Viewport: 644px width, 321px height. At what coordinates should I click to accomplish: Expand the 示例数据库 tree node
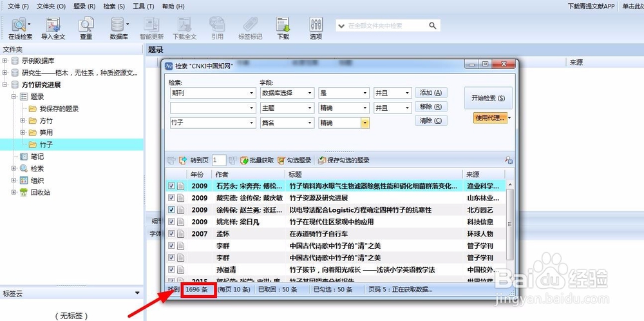[5, 61]
